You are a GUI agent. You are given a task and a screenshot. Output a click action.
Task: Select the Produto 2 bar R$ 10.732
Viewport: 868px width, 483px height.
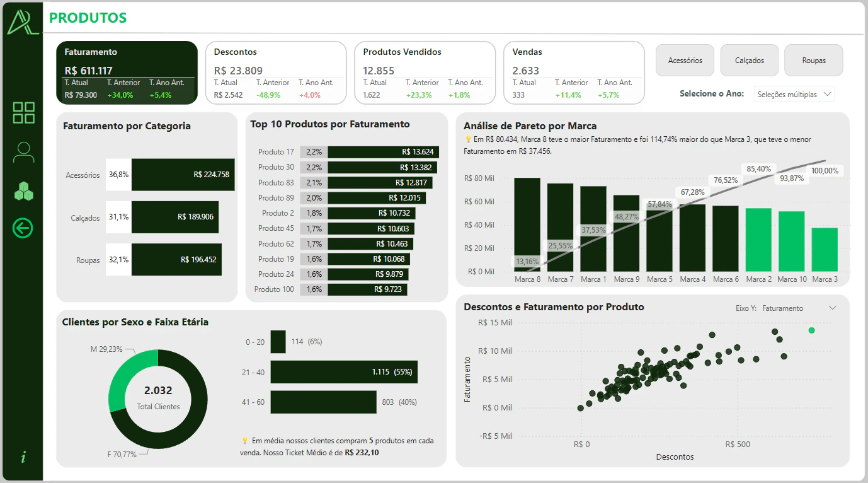372,213
